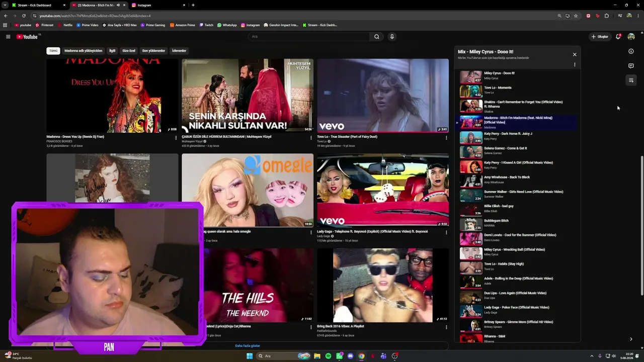Play Britney Spears - Gimme More from mix

(517, 325)
